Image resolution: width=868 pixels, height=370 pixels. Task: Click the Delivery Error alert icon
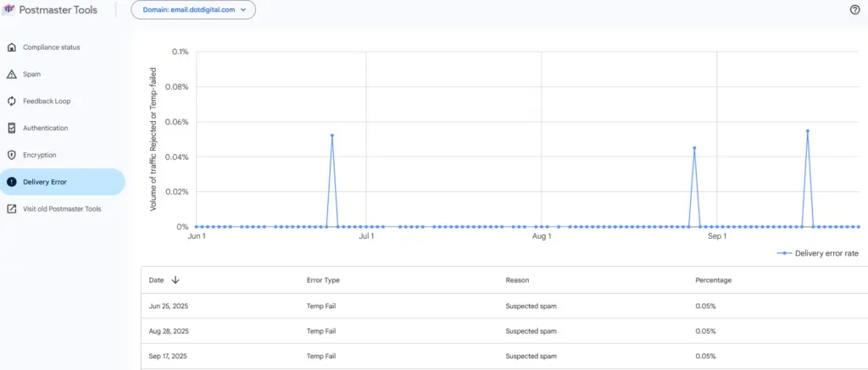[x=12, y=182]
